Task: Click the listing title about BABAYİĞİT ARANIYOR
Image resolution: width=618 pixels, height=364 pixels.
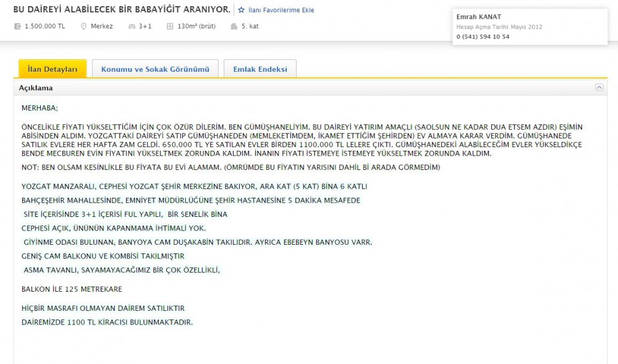Action: point(122,10)
